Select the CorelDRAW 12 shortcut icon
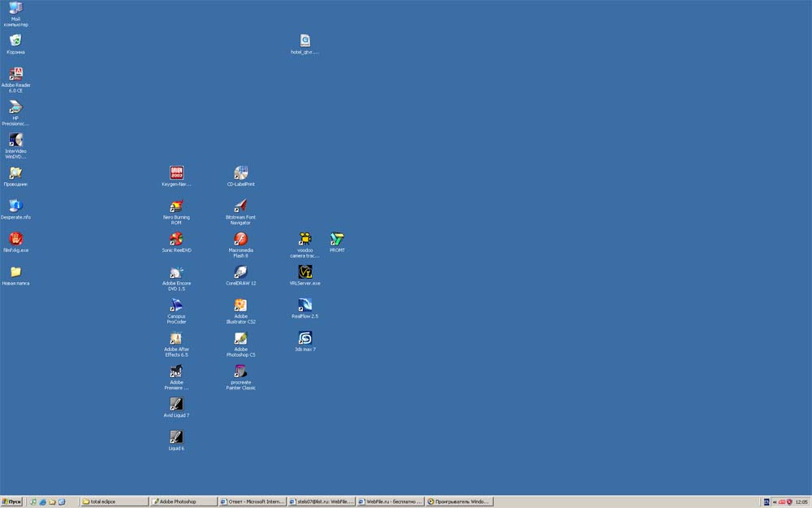The height and width of the screenshot is (508, 812). pos(240,272)
